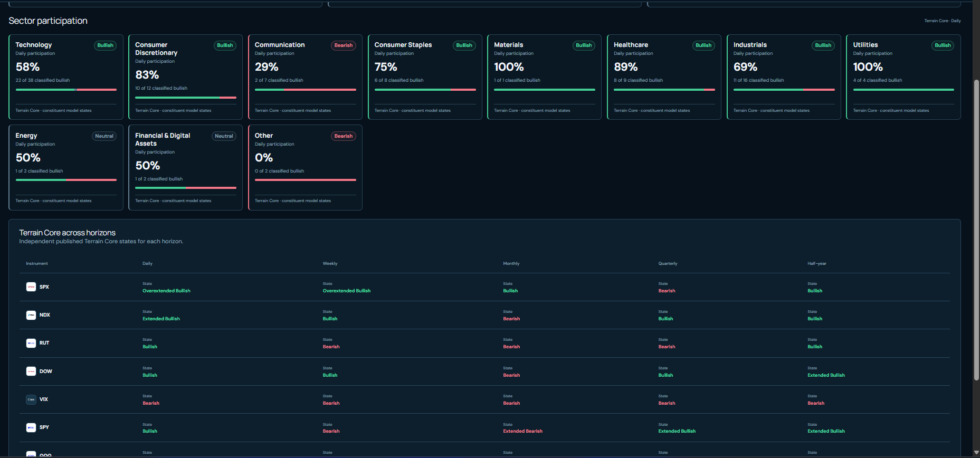Click the scrollbar down arrow
980x458 pixels.
point(976,453)
